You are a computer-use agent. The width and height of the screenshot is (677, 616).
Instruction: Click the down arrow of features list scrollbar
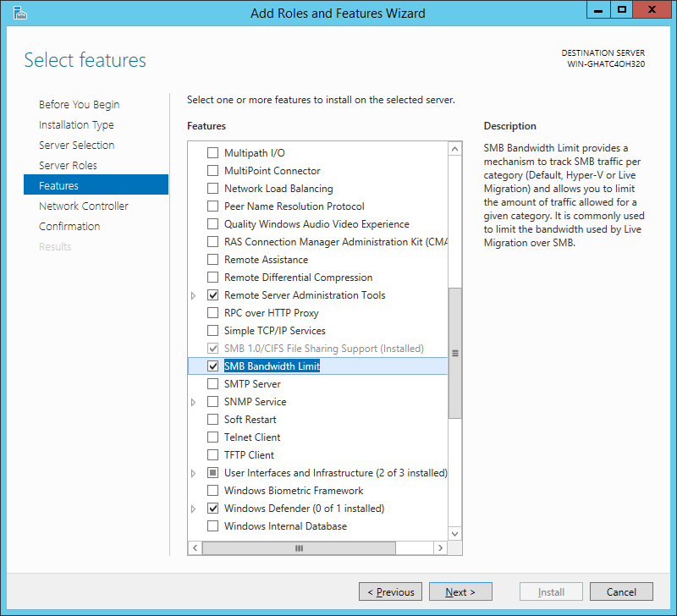454,534
